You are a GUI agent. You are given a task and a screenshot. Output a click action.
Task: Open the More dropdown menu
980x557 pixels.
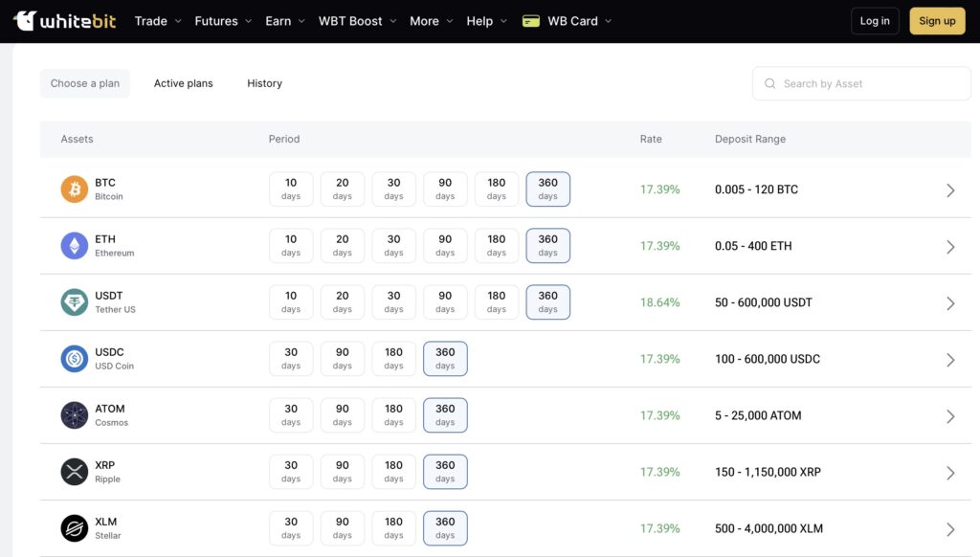pos(432,21)
